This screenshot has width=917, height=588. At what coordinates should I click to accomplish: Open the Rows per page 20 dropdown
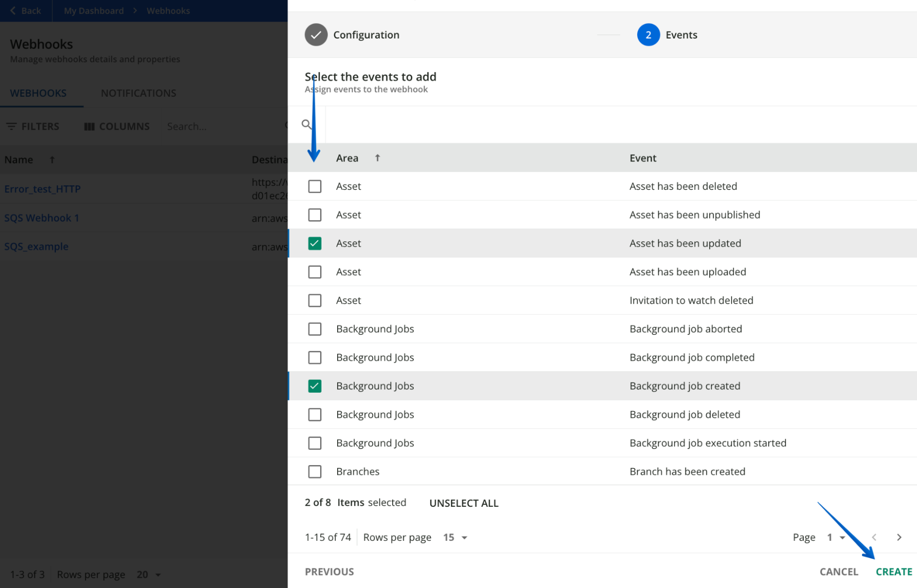[148, 574]
